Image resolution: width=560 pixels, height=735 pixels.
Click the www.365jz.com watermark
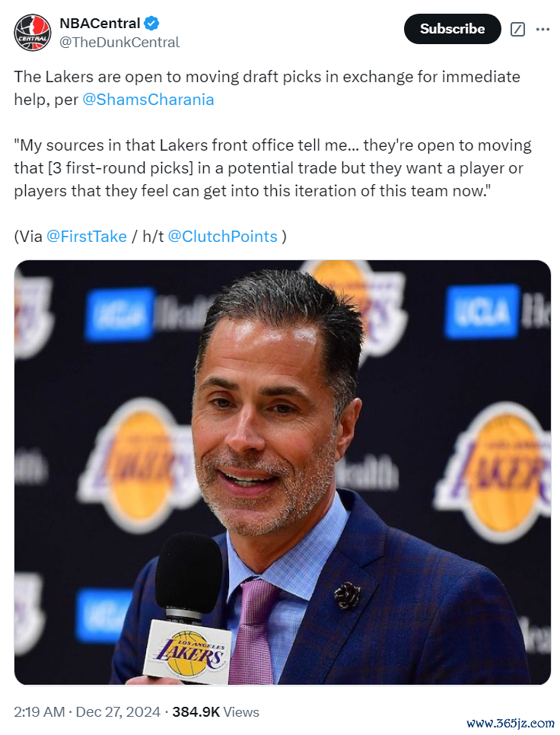coord(511,723)
